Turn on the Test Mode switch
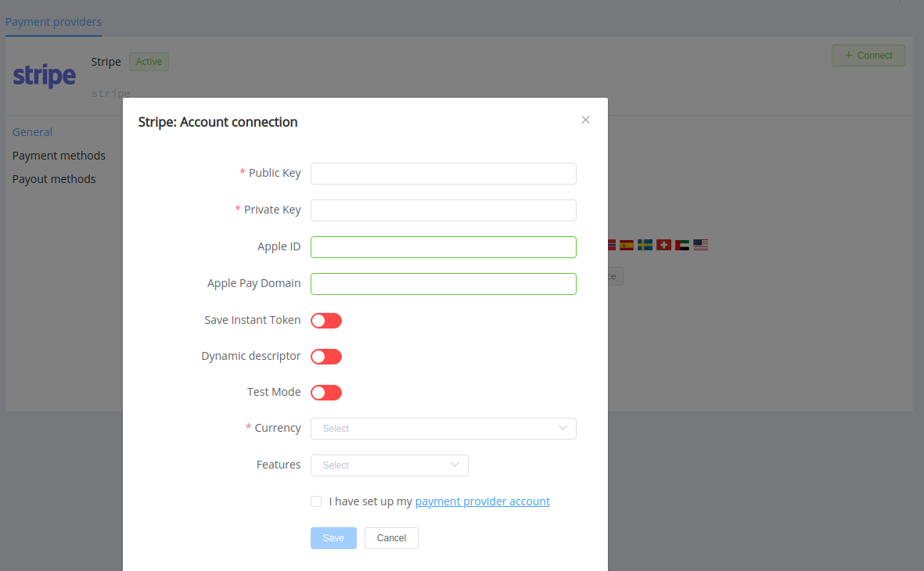This screenshot has width=924, height=571. [x=326, y=393]
